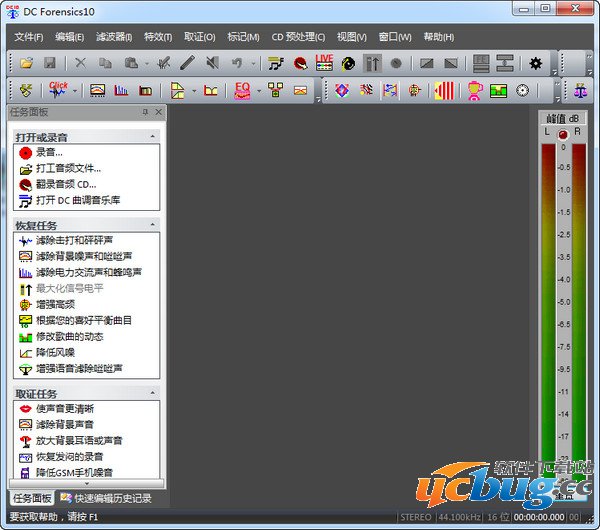Image resolution: width=600 pixels, height=530 pixels.
Task: Click the 录音... task link
Action: [49, 152]
